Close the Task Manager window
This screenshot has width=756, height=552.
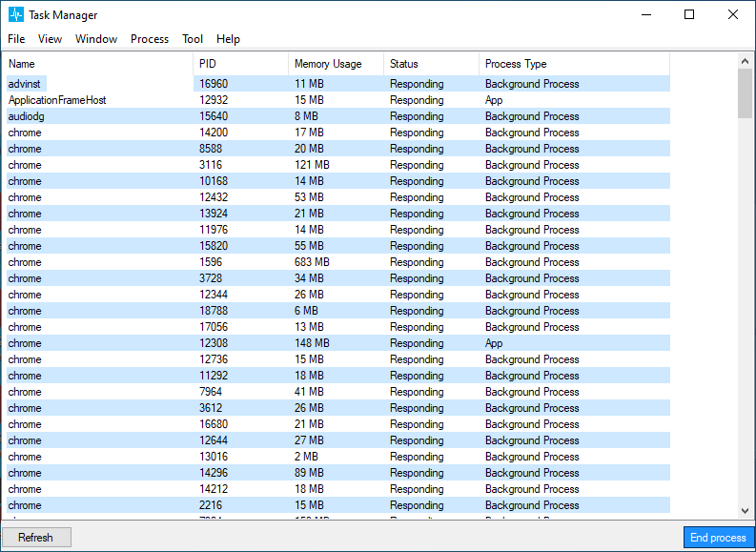pyautogui.click(x=733, y=15)
